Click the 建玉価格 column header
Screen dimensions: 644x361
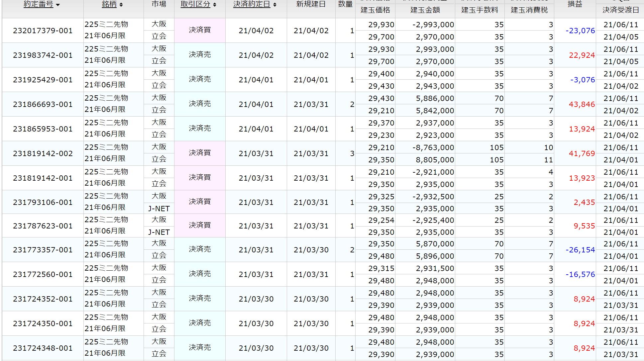tap(375, 10)
